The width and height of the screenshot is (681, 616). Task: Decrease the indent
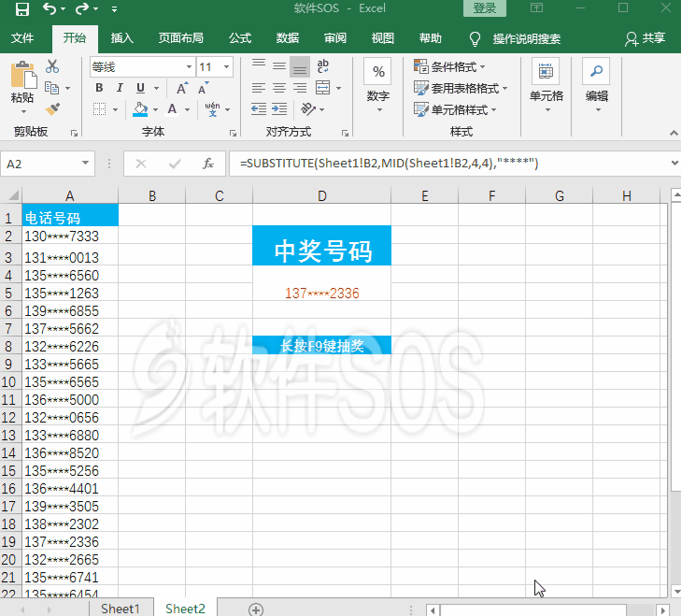pos(259,108)
